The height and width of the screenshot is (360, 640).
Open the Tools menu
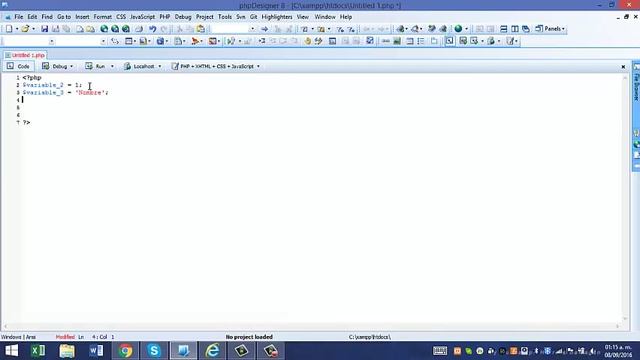click(x=225, y=17)
